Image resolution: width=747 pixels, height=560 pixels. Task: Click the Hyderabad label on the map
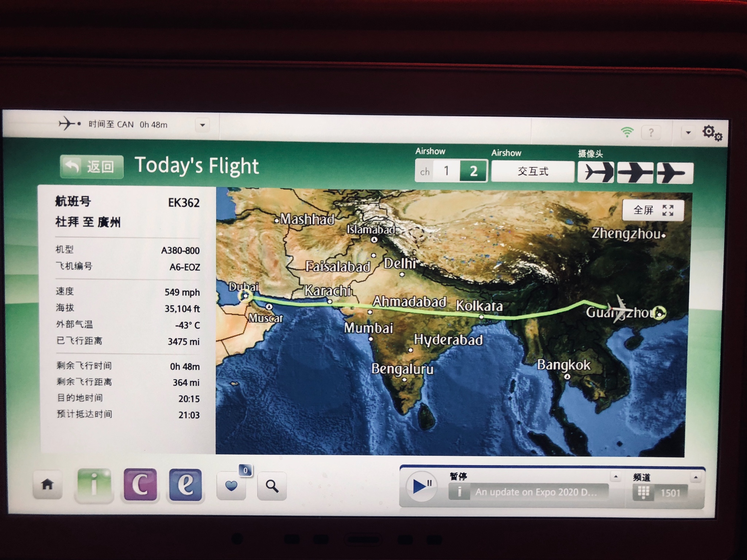(x=448, y=340)
